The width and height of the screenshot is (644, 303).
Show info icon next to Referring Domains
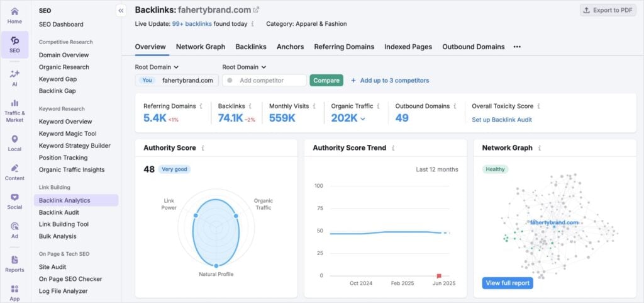[x=201, y=106]
